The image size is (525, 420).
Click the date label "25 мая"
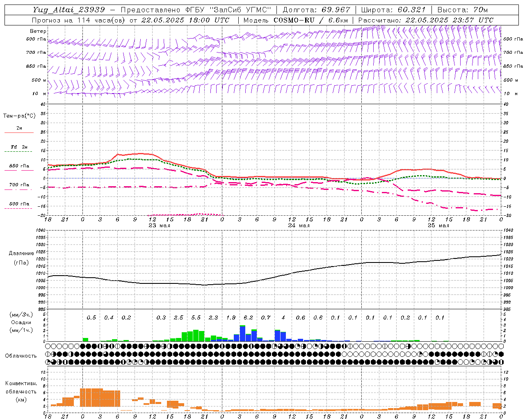click(x=438, y=226)
